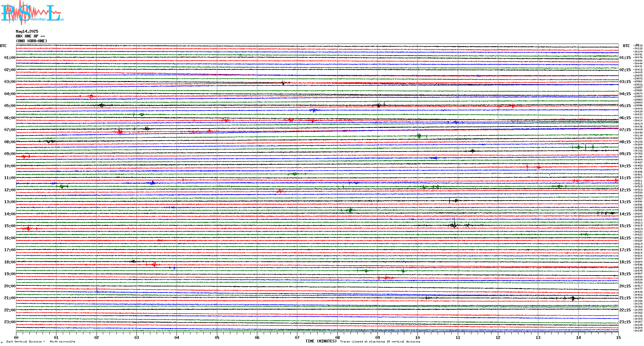This screenshot has width=644, height=346.
Task: Click minute tick 07 on bottom axis
Action: pyautogui.click(x=297, y=337)
